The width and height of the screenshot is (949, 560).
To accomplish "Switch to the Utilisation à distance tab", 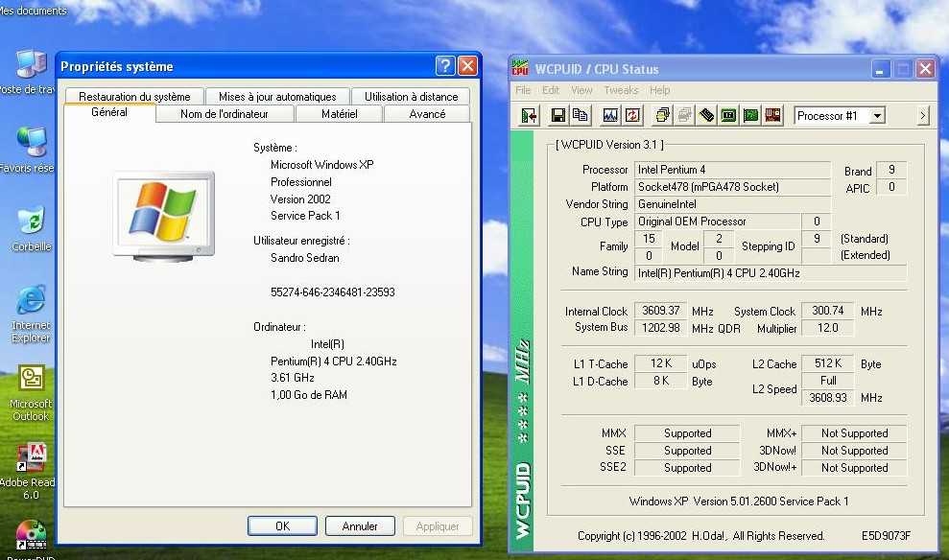I will tap(411, 96).
